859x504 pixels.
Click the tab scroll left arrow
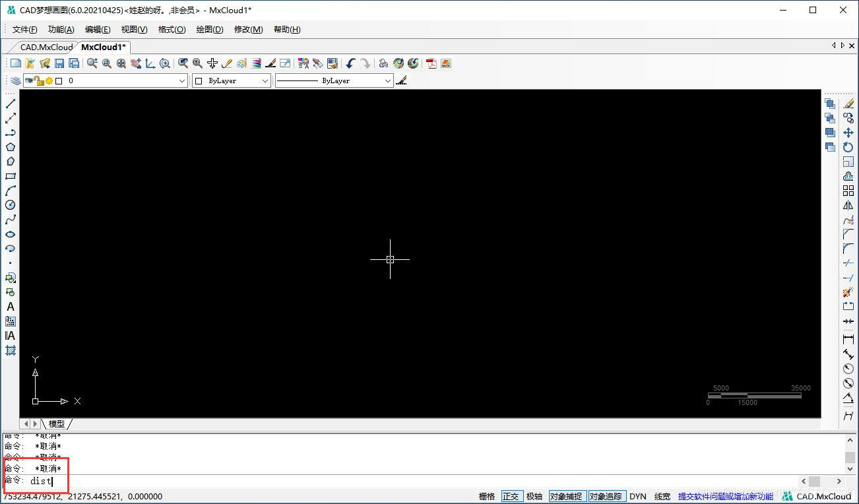pos(833,46)
